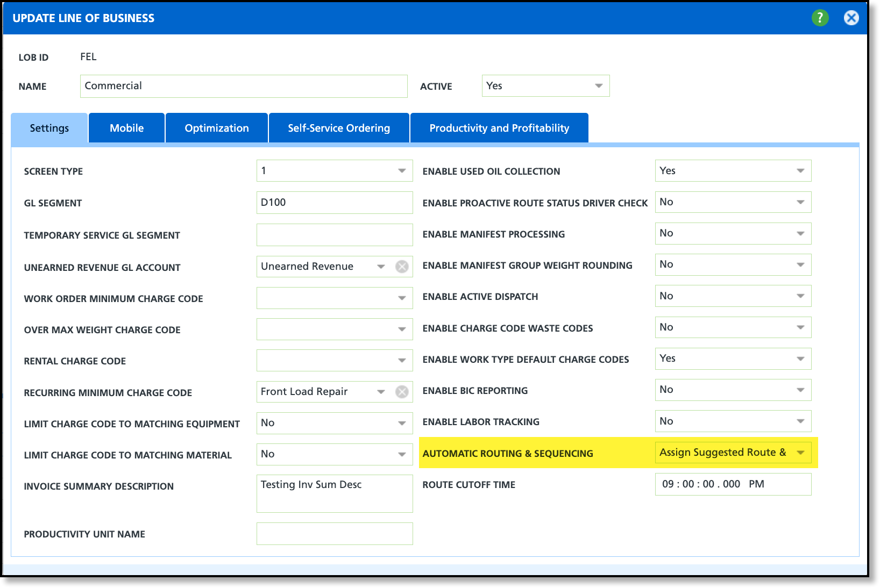Open the Mobile tab
This screenshot has height=588, width=880.
[x=127, y=128]
